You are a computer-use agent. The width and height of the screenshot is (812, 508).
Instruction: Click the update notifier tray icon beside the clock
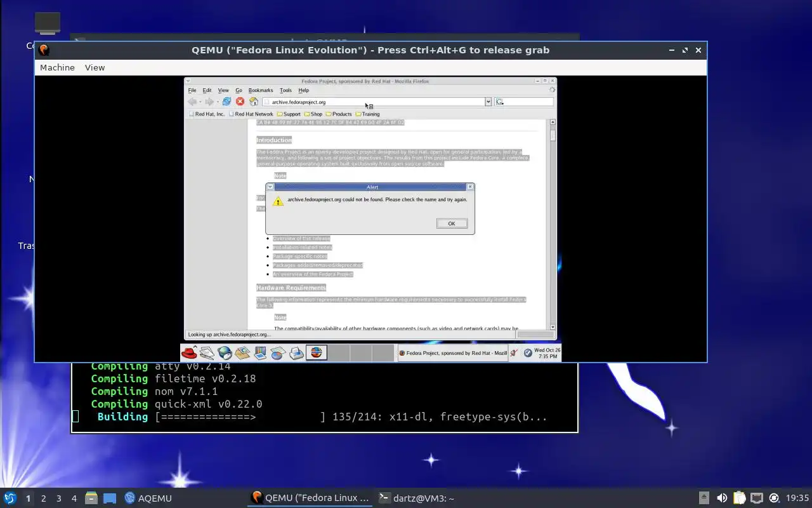[774, 498]
